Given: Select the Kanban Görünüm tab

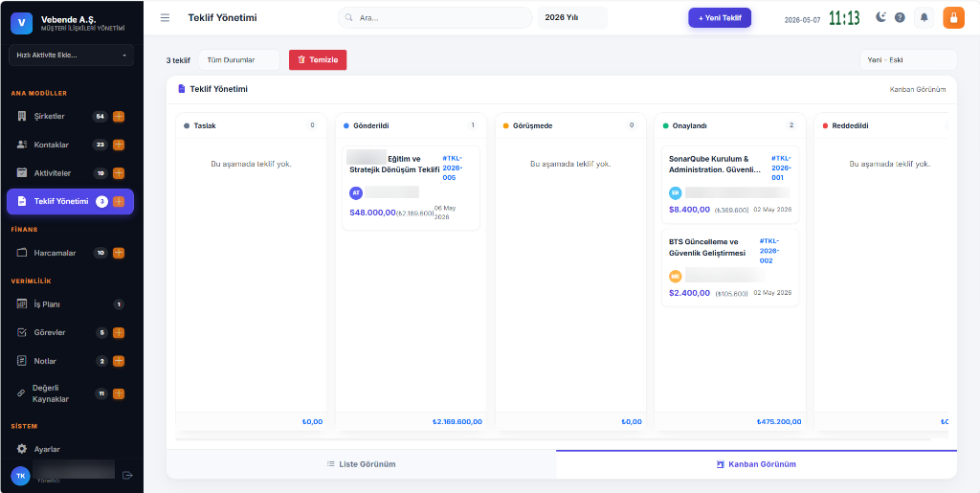Looking at the screenshot, I should (756, 464).
